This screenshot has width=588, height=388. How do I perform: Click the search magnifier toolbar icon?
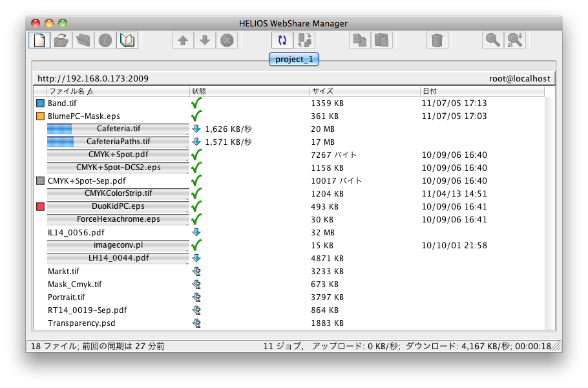pos(493,40)
